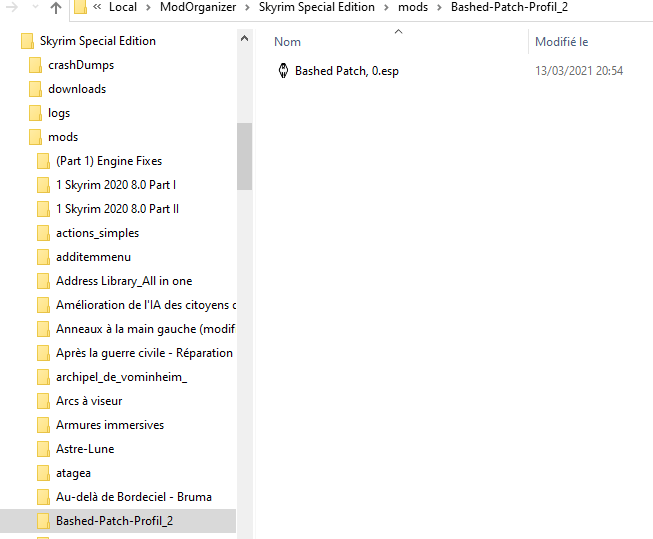Open 1 Skyrim 2020 8.0 Part I folder
The image size is (653, 539).
click(116, 185)
